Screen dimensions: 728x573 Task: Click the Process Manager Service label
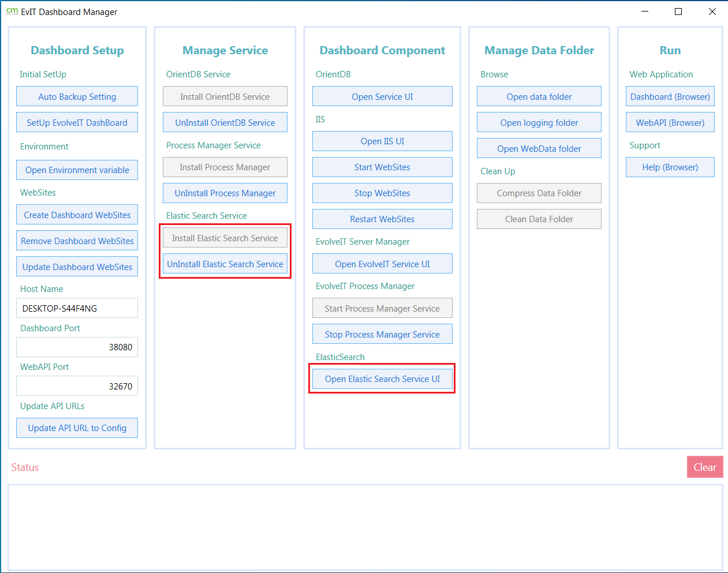coord(213,145)
